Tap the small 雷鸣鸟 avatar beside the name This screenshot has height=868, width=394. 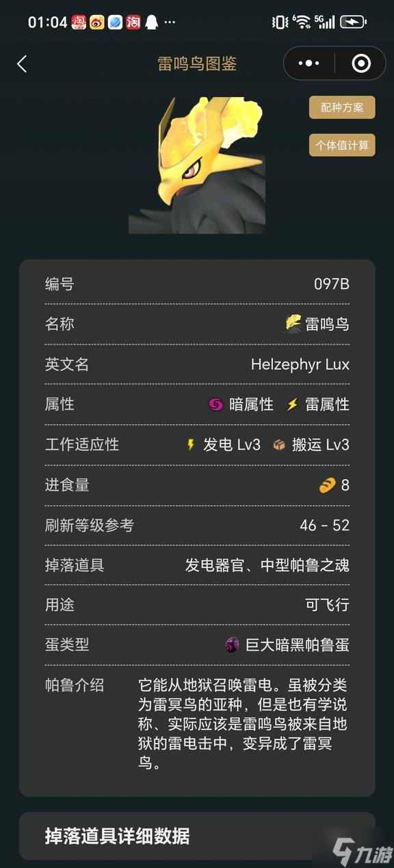293,324
